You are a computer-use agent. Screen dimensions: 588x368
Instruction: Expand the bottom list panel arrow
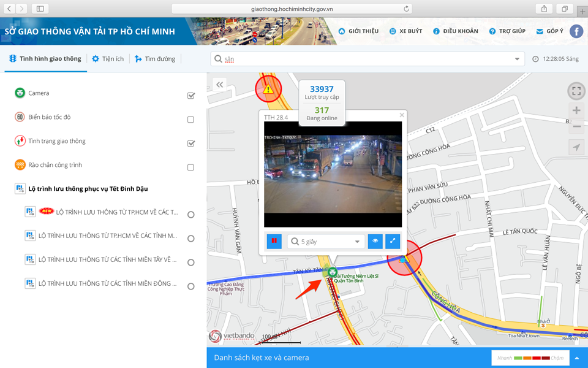(577, 358)
